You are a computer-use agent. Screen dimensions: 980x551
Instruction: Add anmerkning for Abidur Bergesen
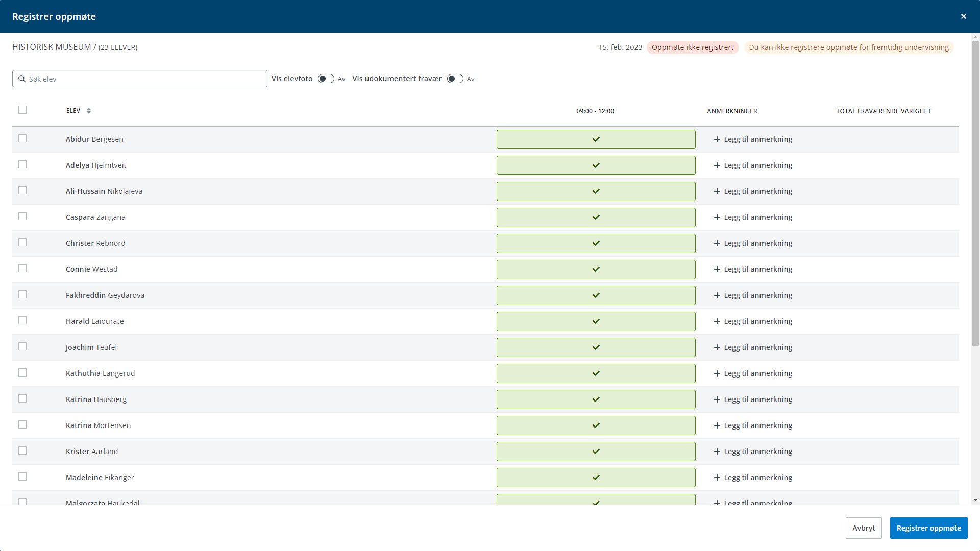(753, 139)
